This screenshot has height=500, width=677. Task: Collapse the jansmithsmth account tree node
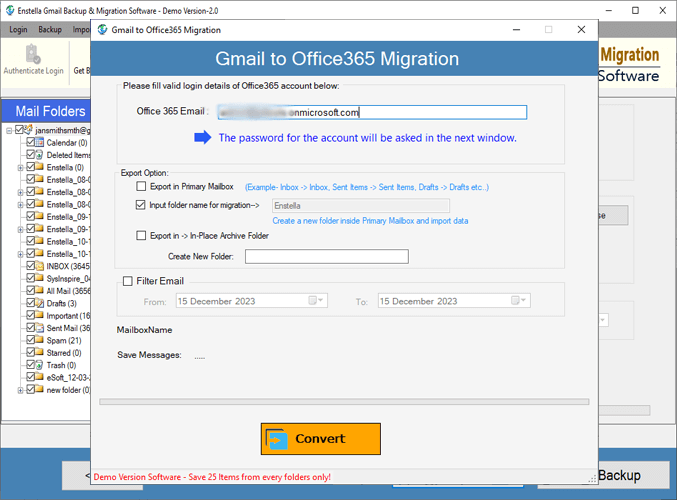click(x=9, y=130)
